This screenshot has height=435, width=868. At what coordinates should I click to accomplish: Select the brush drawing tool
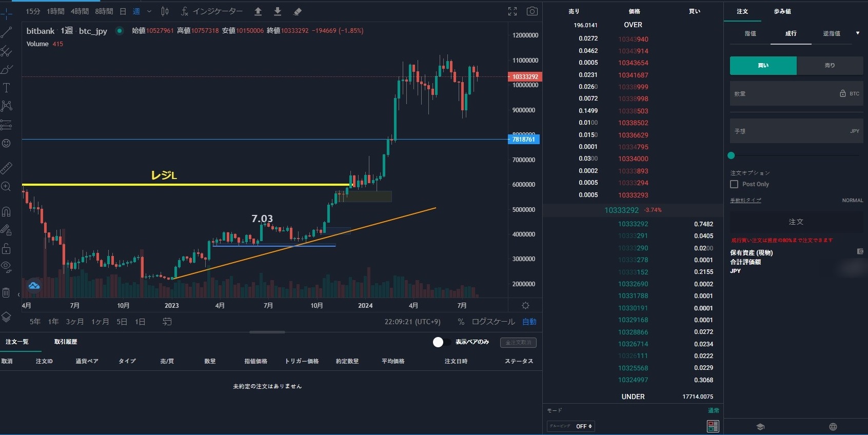(6, 69)
